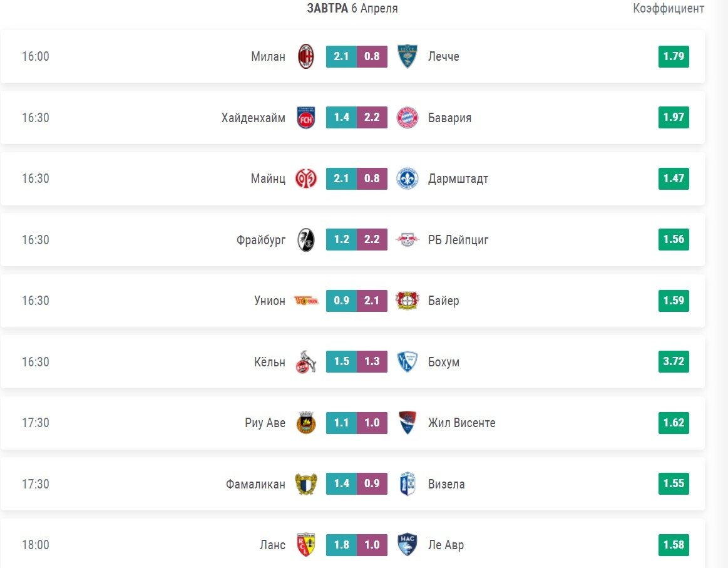Click the AC Milan club crest
Image resolution: width=728 pixels, height=568 pixels.
(x=306, y=56)
